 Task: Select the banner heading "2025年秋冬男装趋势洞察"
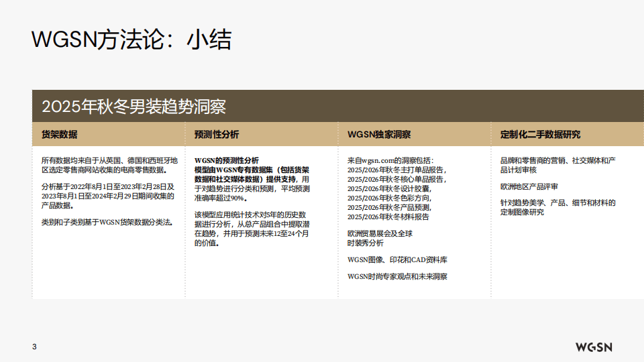[x=134, y=107]
